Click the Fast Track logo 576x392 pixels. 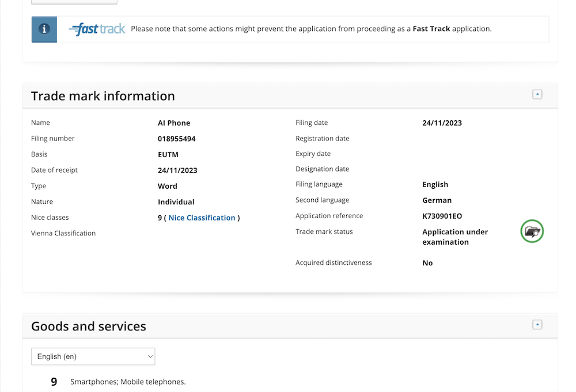(x=97, y=29)
